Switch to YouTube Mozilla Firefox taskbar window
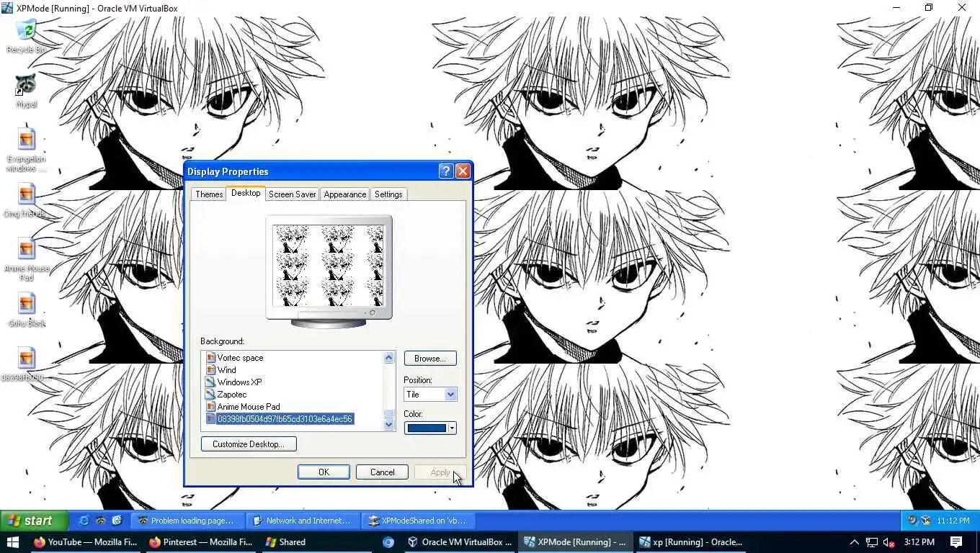Viewport: 980px width, 553px height. pos(85,542)
